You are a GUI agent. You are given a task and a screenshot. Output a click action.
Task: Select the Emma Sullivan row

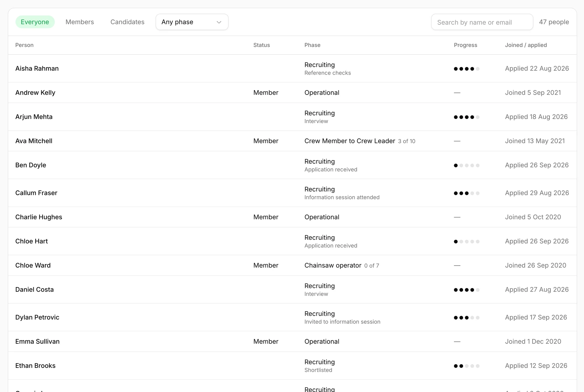pos(292,342)
